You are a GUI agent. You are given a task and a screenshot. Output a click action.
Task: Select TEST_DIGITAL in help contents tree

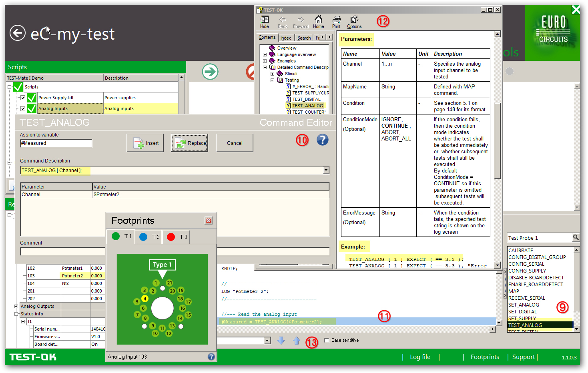click(x=306, y=99)
